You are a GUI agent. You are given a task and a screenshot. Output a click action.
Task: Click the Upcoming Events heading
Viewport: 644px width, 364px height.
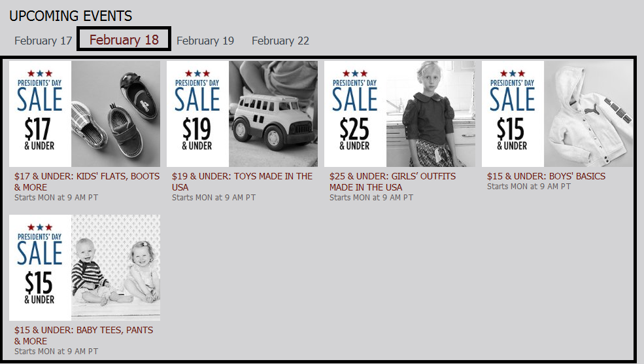[x=71, y=16]
